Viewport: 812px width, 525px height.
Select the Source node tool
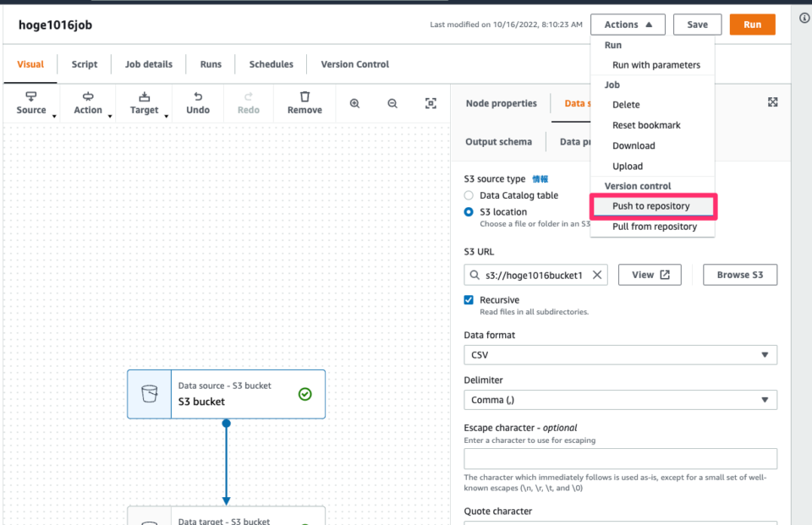tap(31, 103)
